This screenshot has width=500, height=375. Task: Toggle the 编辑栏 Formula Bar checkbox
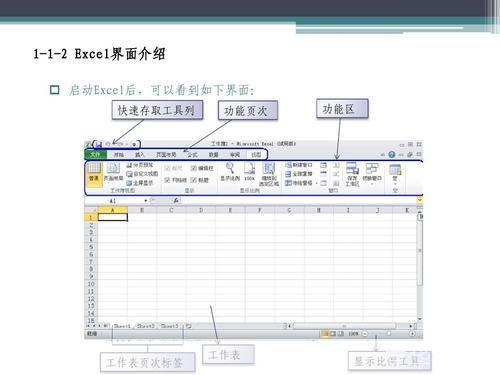point(202,168)
